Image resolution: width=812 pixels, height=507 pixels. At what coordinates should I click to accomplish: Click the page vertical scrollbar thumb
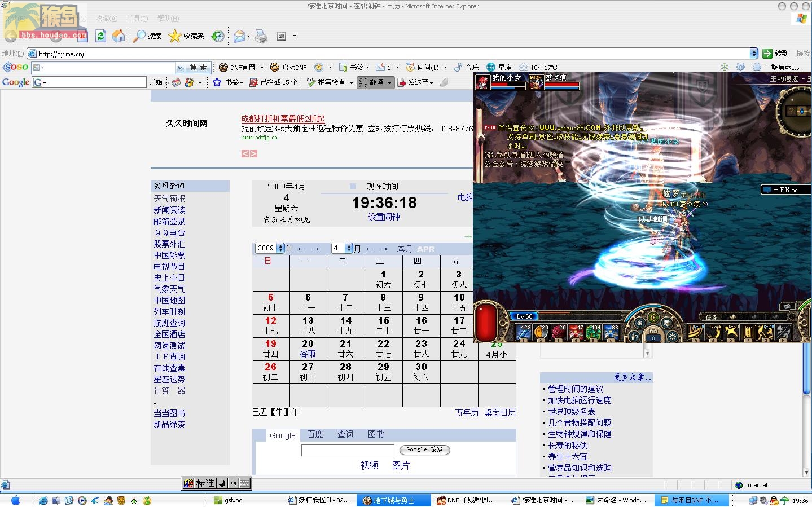pos(806,368)
